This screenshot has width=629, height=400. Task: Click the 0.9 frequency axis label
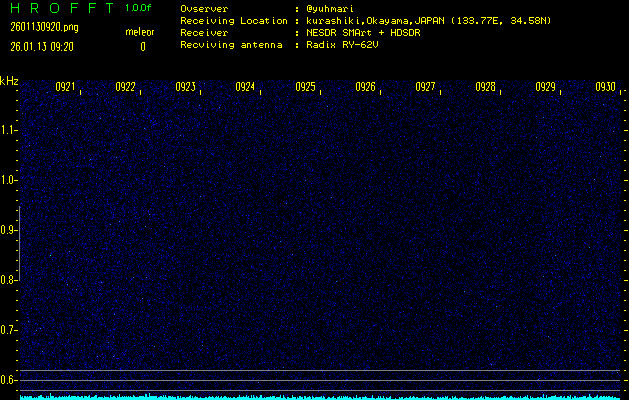pos(9,230)
